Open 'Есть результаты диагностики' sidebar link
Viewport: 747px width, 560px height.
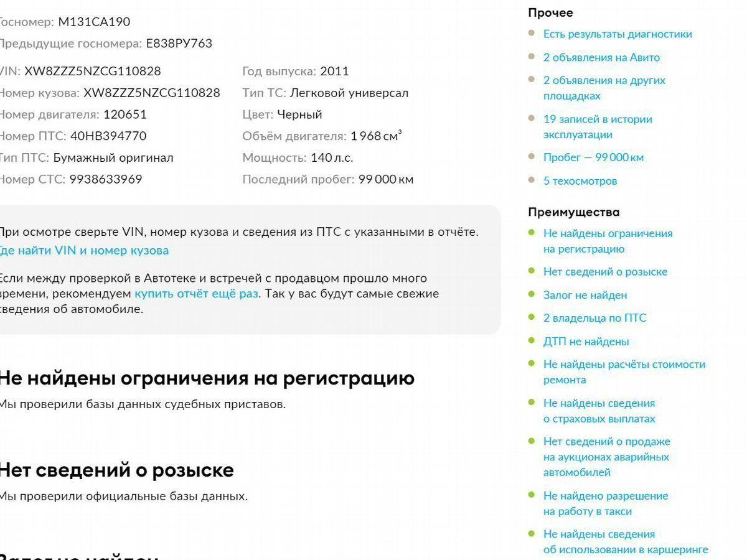(x=617, y=34)
